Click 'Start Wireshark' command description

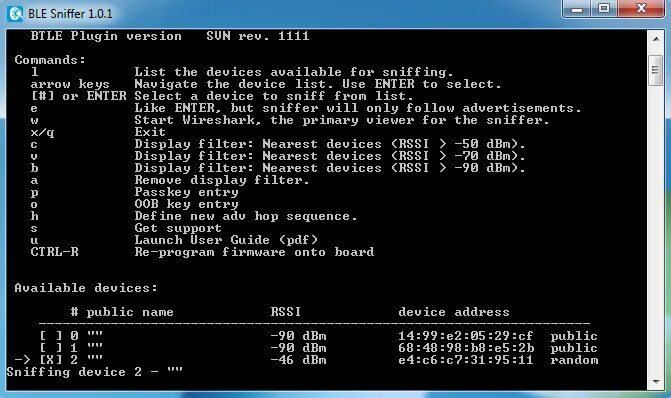(x=341, y=120)
